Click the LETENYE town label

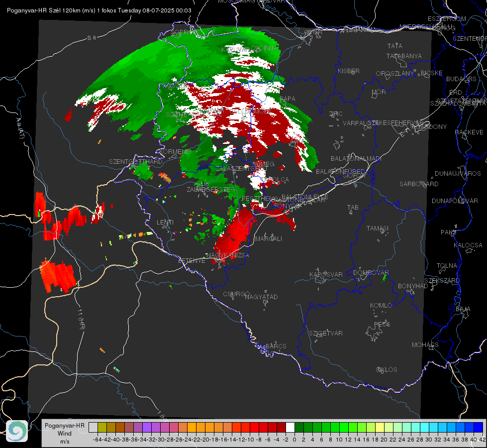[192, 260]
